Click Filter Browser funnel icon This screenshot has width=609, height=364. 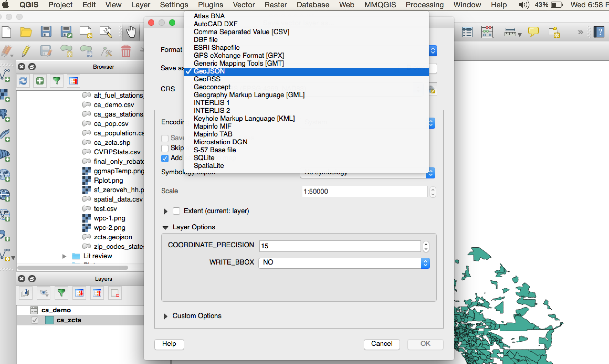[x=57, y=81]
